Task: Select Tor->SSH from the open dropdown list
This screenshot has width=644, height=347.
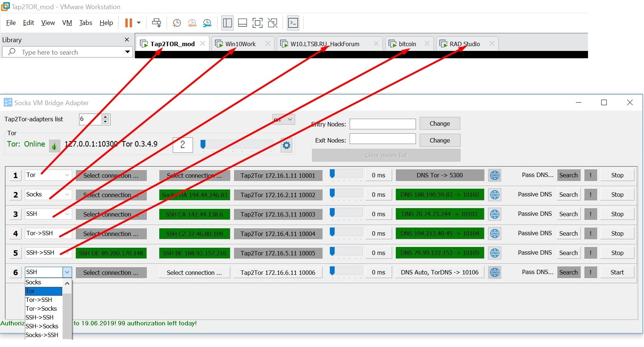Action: pos(39,300)
